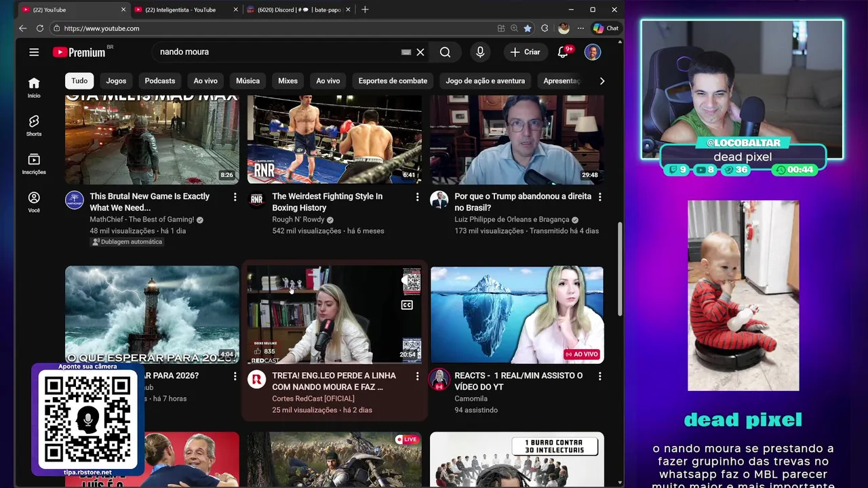Open Camomila channel avatar

click(x=439, y=379)
